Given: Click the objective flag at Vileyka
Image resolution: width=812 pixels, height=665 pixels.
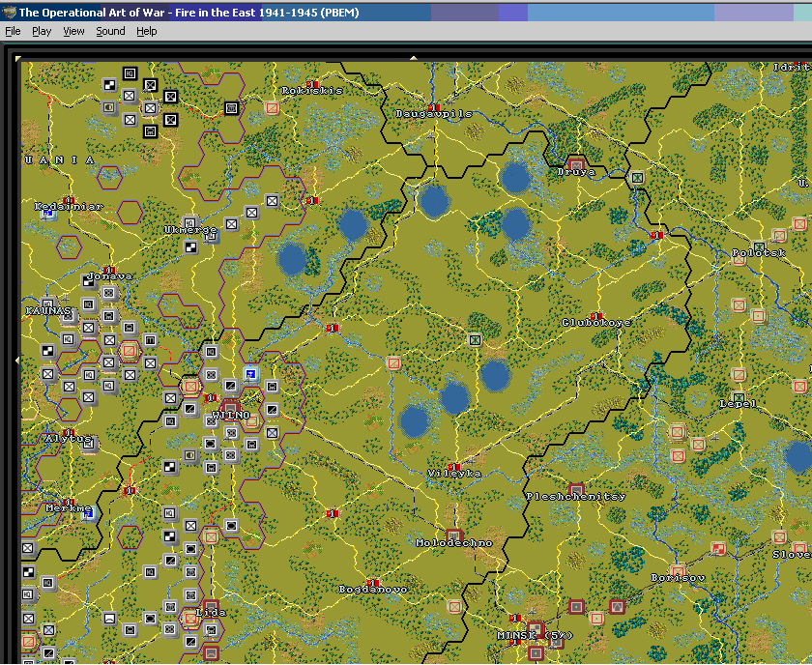Looking at the screenshot, I should [454, 467].
